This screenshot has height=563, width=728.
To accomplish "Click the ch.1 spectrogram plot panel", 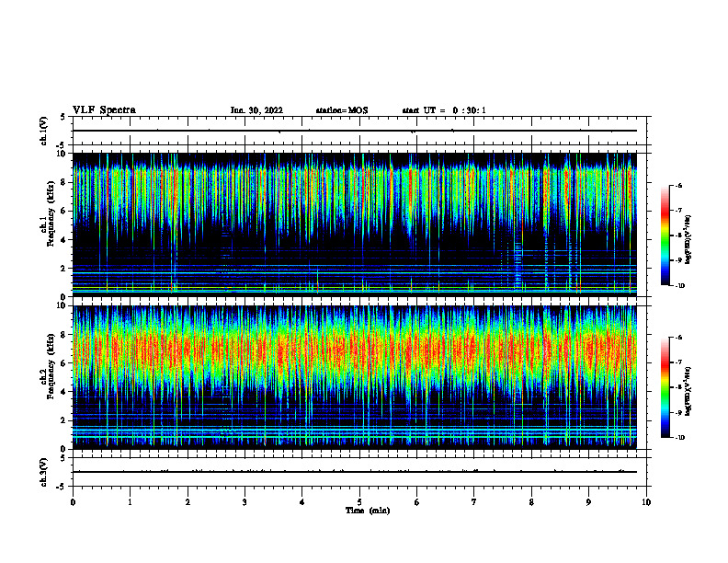I will [x=355, y=224].
